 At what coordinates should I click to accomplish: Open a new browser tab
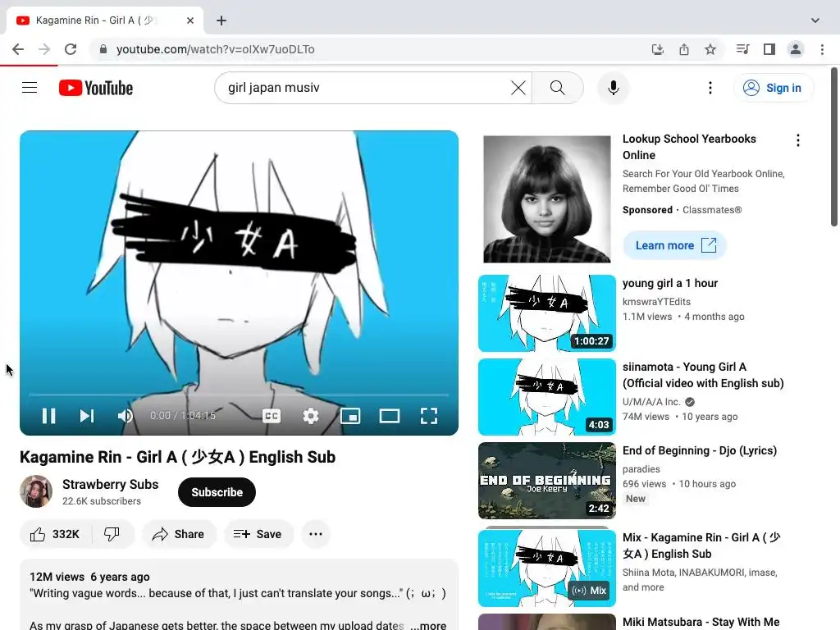click(221, 21)
